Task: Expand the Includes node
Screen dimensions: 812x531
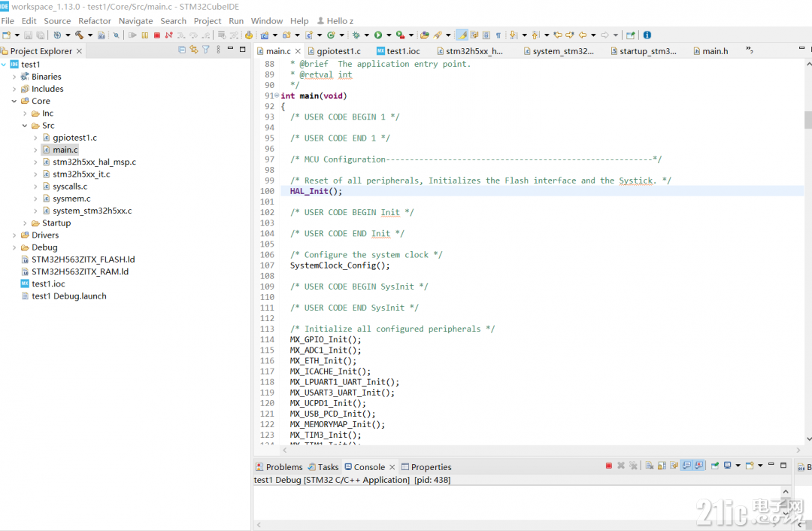Action: click(x=14, y=89)
